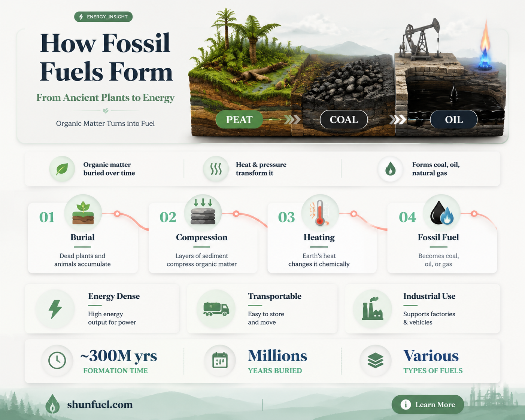Click the chevron arrows between PEAT and COAL
The image size is (525, 420).
point(292,120)
